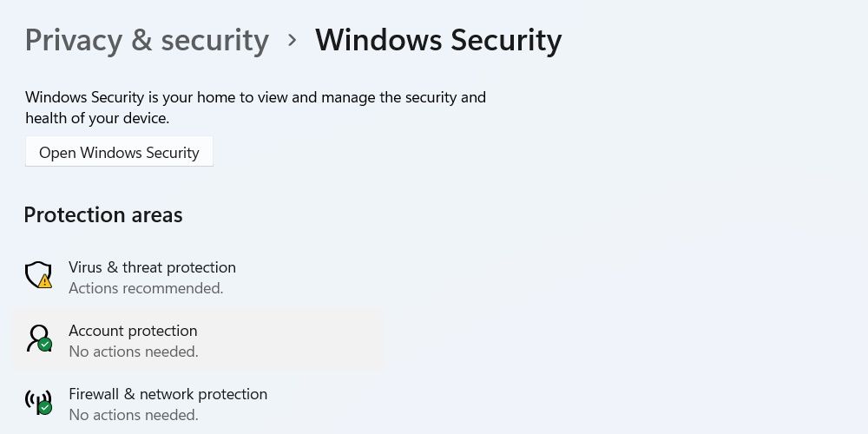Click "No actions needed." under Account protection

click(134, 352)
